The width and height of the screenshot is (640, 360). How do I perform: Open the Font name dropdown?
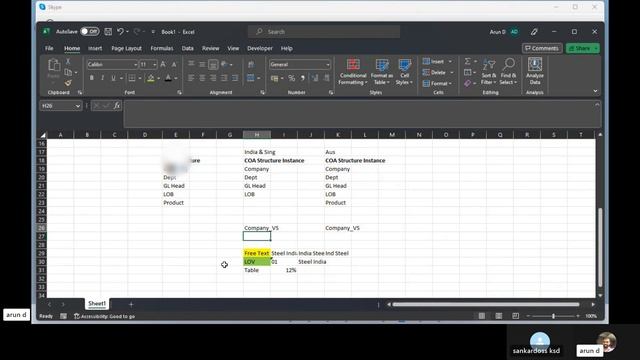coord(135,64)
